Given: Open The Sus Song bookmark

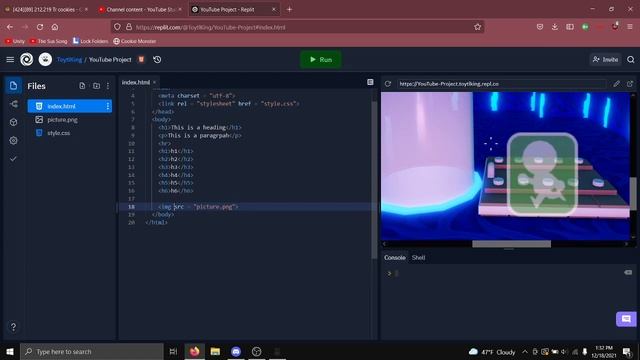Looking at the screenshot, I should (x=49, y=41).
